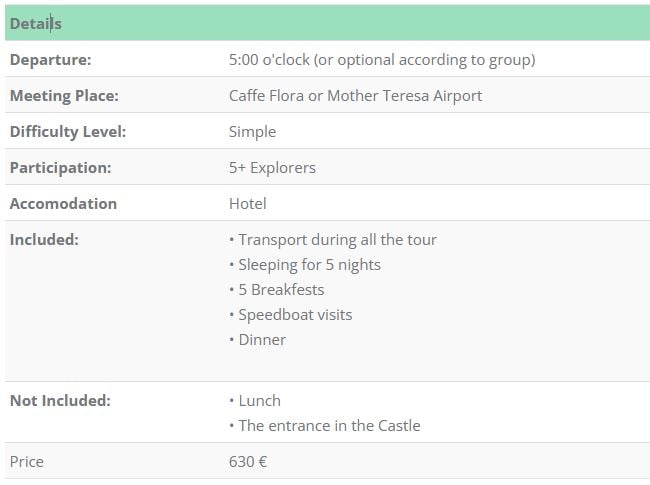This screenshot has width=650, height=485.
Task: Select the Accomodation label
Action: tap(63, 204)
